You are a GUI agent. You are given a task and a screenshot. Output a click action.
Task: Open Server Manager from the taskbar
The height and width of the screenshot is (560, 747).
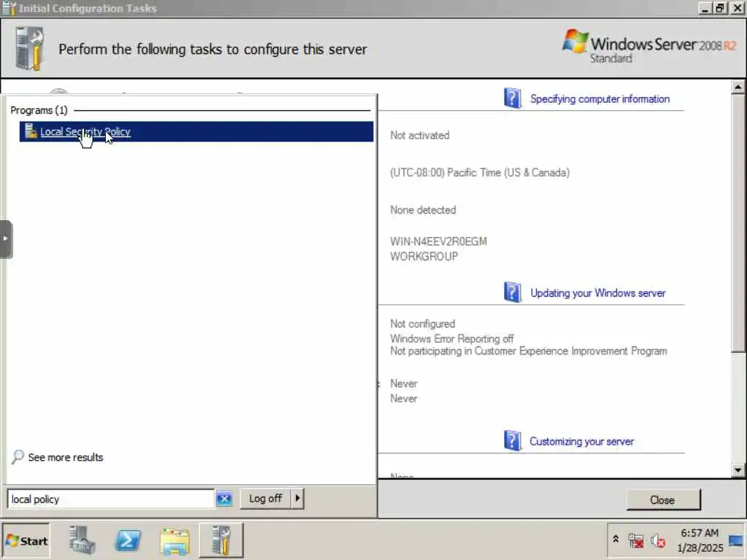tap(82, 540)
